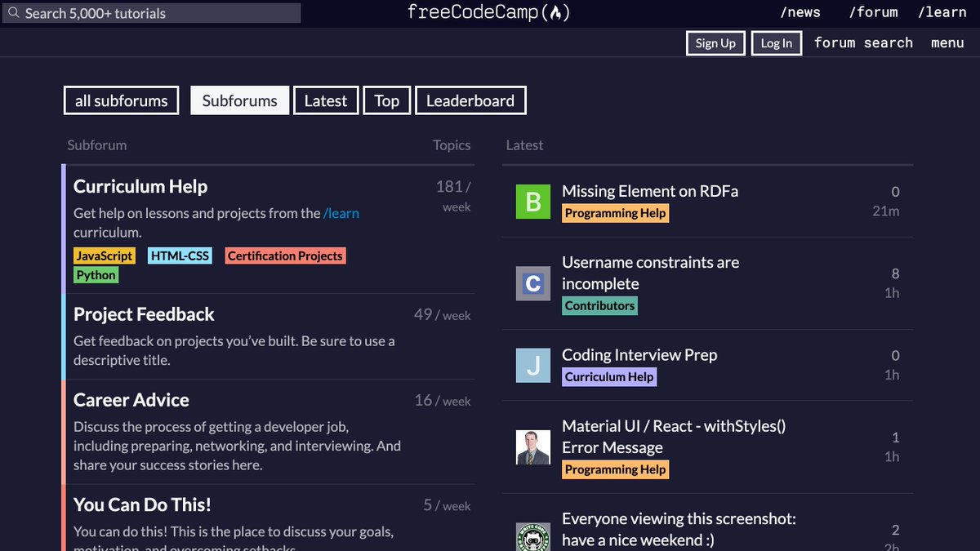
Task: Click the '49 / week' topic count
Action: [x=442, y=314]
